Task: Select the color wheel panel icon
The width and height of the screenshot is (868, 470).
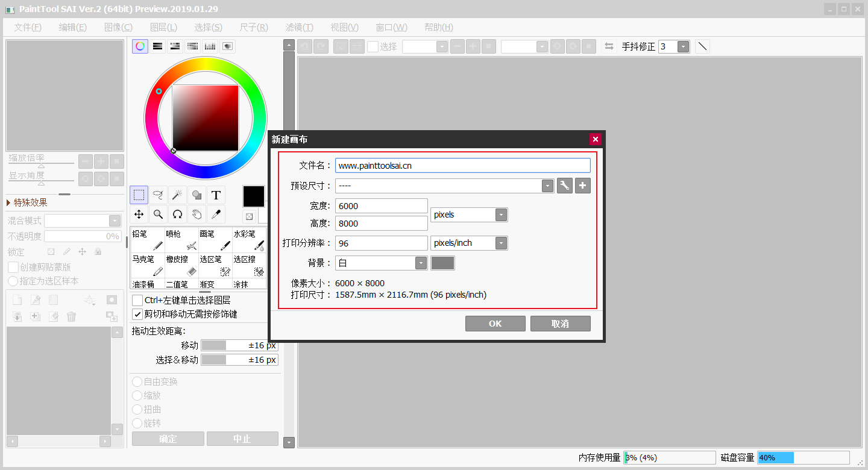Action: click(x=140, y=46)
